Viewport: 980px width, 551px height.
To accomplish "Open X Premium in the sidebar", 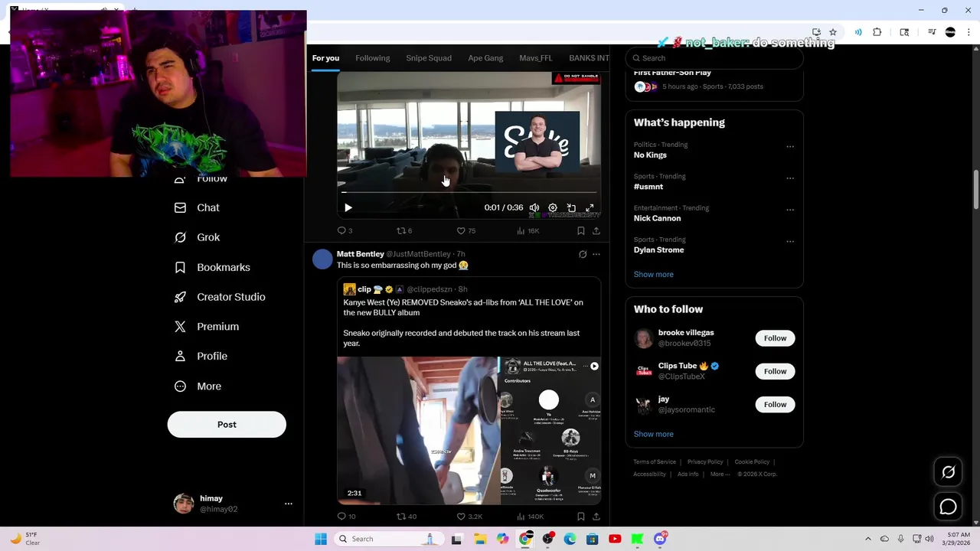I will click(207, 327).
